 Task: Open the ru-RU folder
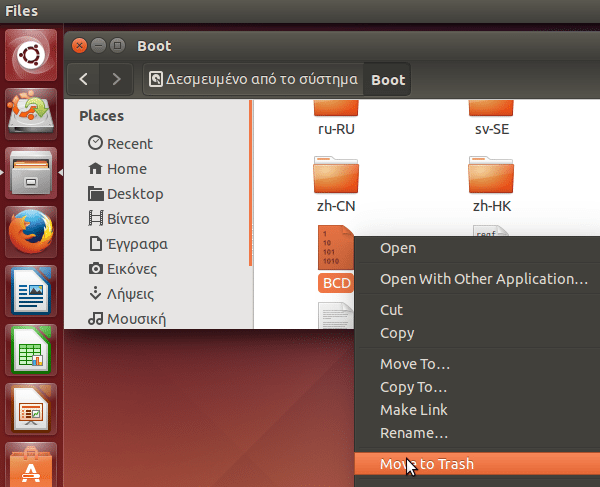pos(337,117)
